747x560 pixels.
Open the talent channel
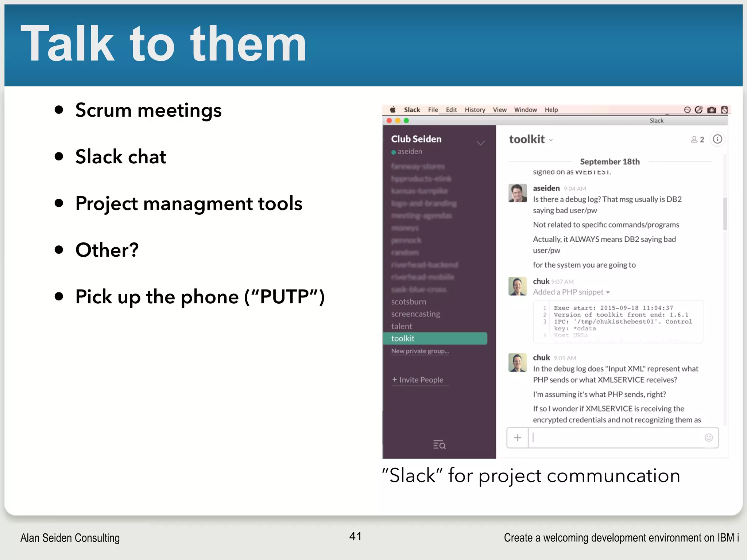coord(401,326)
